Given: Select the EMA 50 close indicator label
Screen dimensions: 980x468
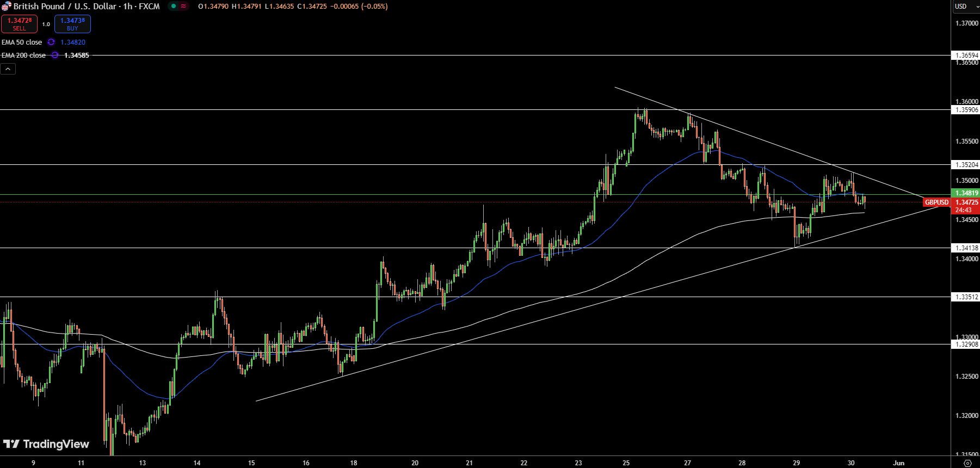Looking at the screenshot, I should pyautogui.click(x=22, y=42).
